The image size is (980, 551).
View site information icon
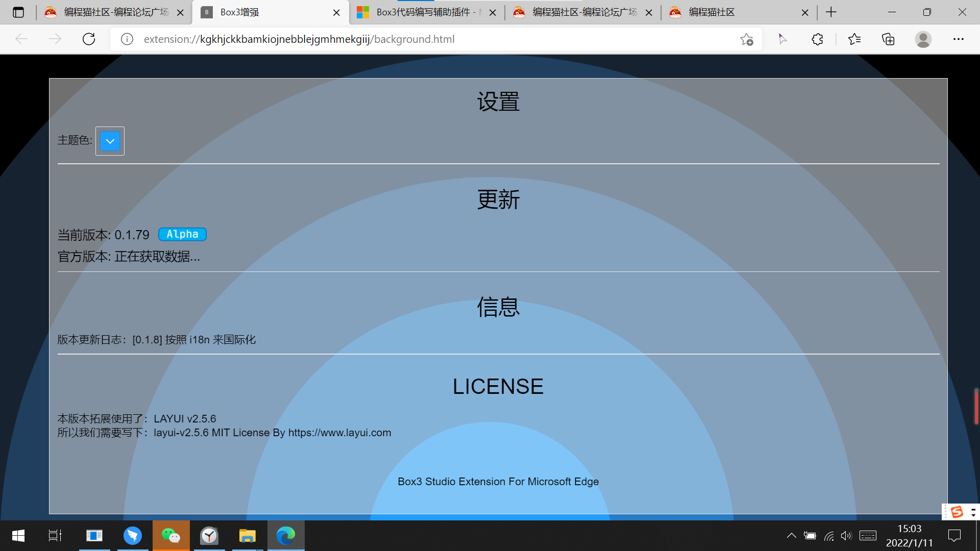point(127,39)
